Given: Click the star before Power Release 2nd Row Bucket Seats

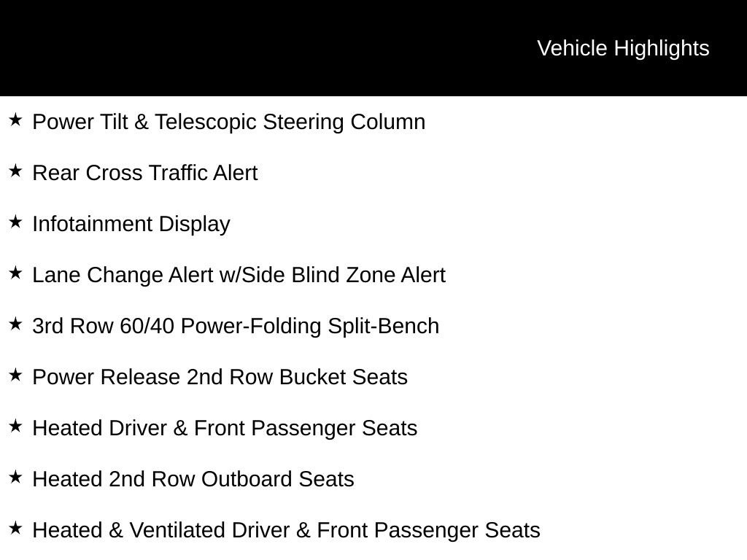Looking at the screenshot, I should pos(15,375).
